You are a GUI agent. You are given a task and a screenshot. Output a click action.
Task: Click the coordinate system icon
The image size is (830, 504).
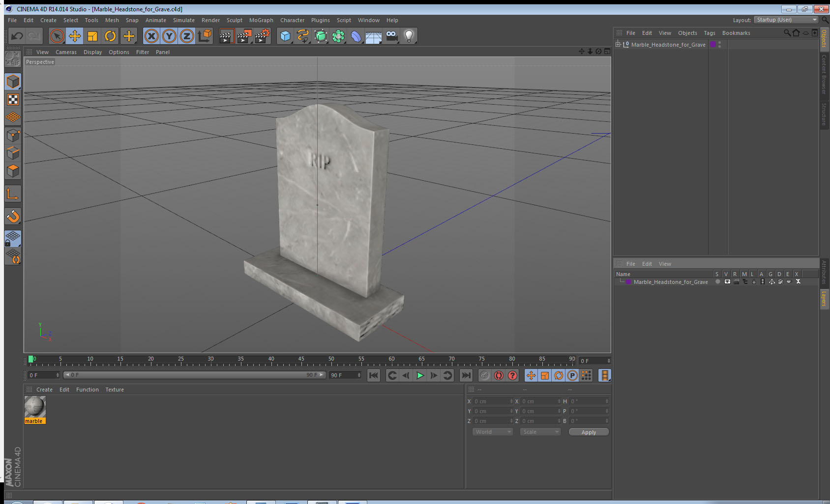(205, 36)
